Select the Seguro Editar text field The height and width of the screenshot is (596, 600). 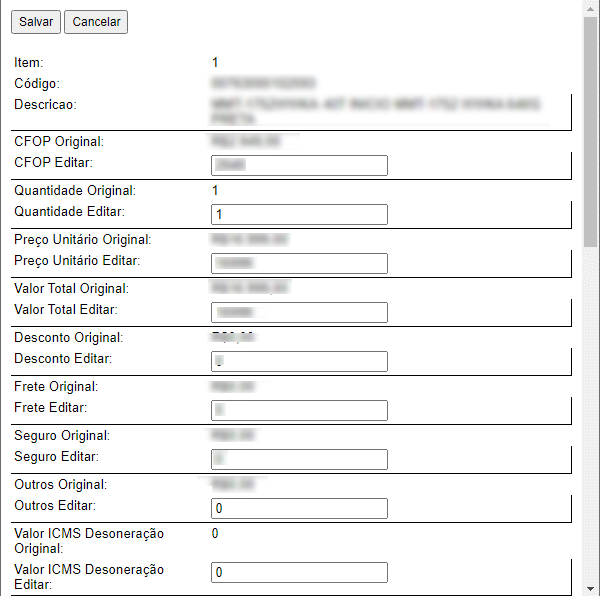[x=299, y=460]
